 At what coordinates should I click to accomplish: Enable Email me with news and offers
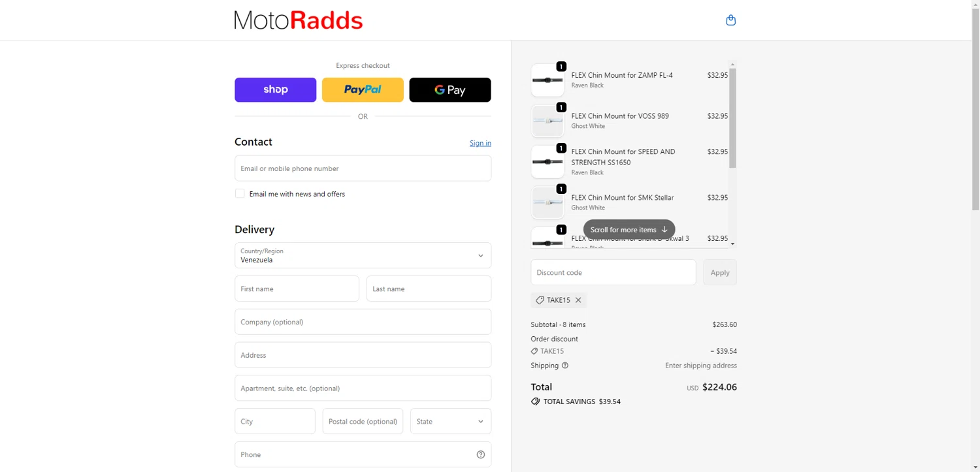pos(240,194)
